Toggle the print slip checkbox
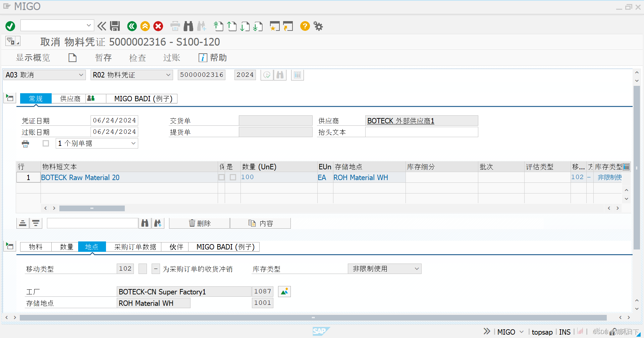 (46, 144)
